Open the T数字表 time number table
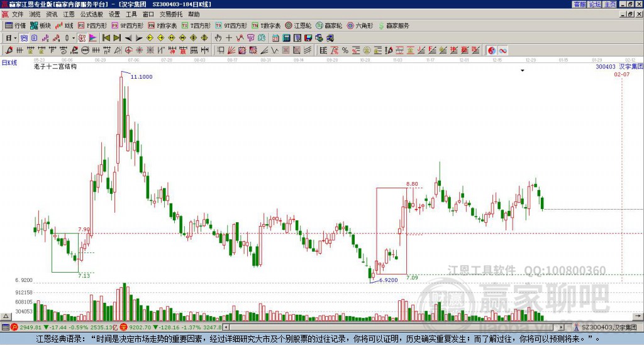 pyautogui.click(x=266, y=25)
